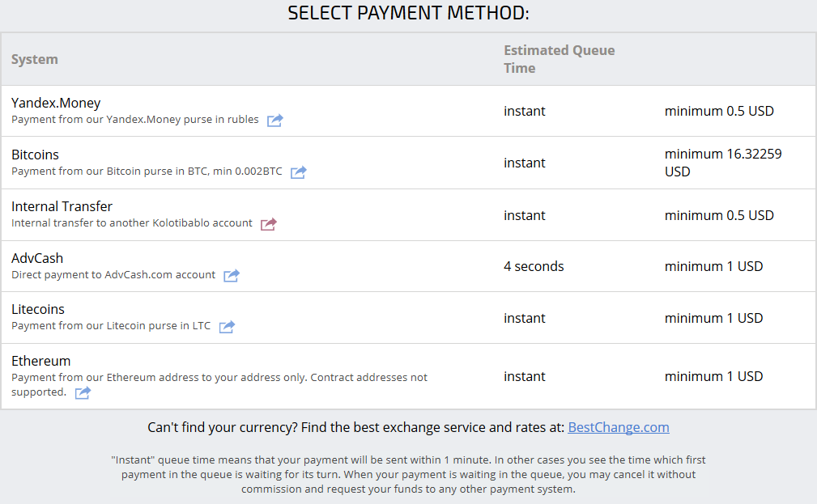Screen dimensions: 817x504
Task: Click the share icon beside AdvCash description
Action: pos(232,275)
